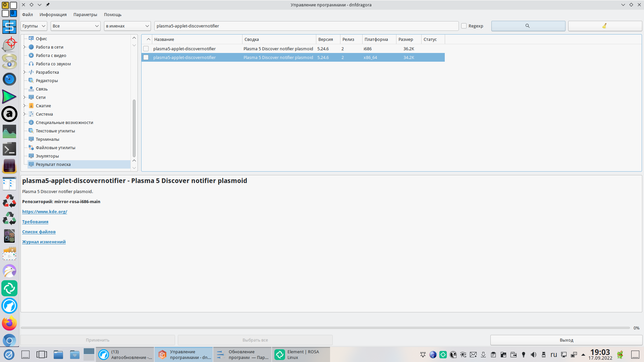This screenshot has height=362, width=644.
Task: Check the i686 plasma5-applet-discovernotifier package
Action: pos(146,49)
